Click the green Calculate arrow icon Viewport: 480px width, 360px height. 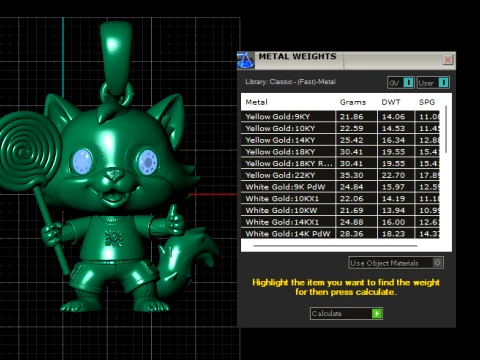tap(377, 313)
